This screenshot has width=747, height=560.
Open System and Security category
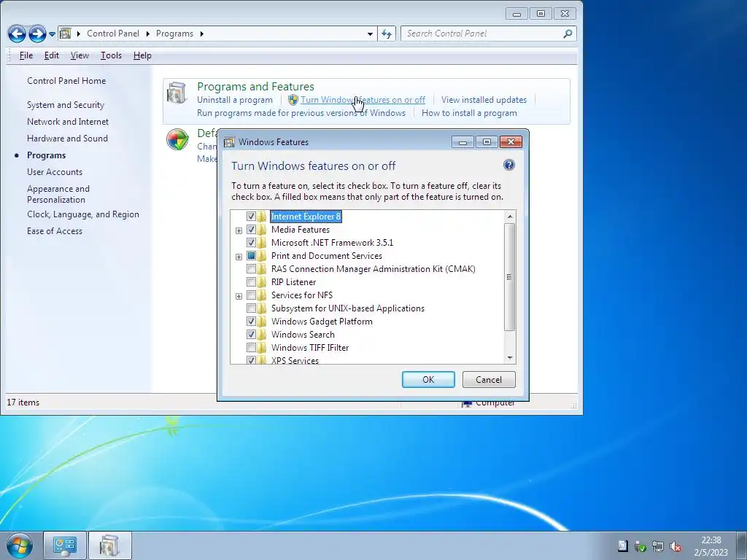(x=65, y=105)
